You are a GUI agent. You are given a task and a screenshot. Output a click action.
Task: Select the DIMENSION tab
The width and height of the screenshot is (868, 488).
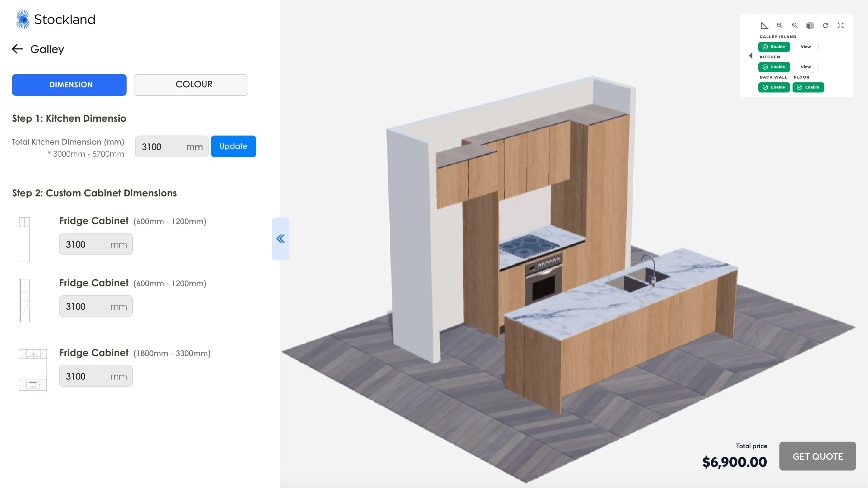pyautogui.click(x=69, y=85)
